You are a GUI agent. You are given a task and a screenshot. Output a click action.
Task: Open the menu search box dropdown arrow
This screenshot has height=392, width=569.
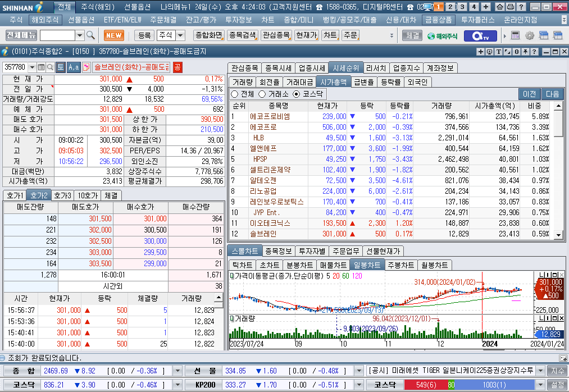(x=80, y=35)
